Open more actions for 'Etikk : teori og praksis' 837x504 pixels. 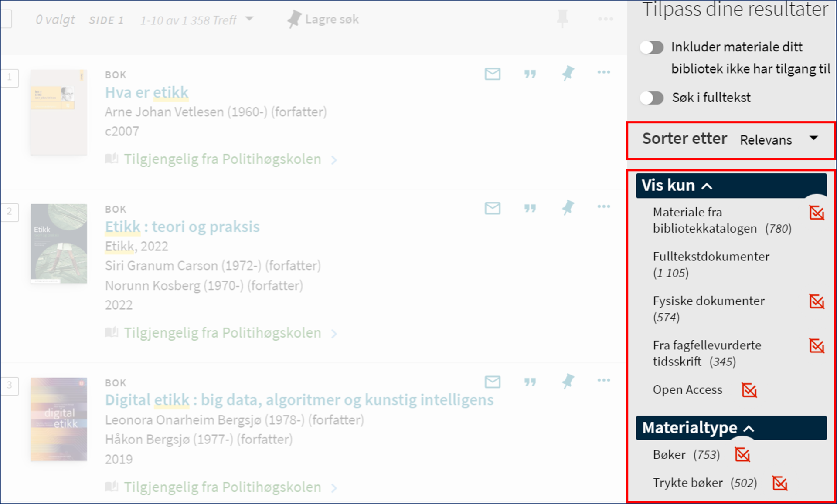click(604, 206)
